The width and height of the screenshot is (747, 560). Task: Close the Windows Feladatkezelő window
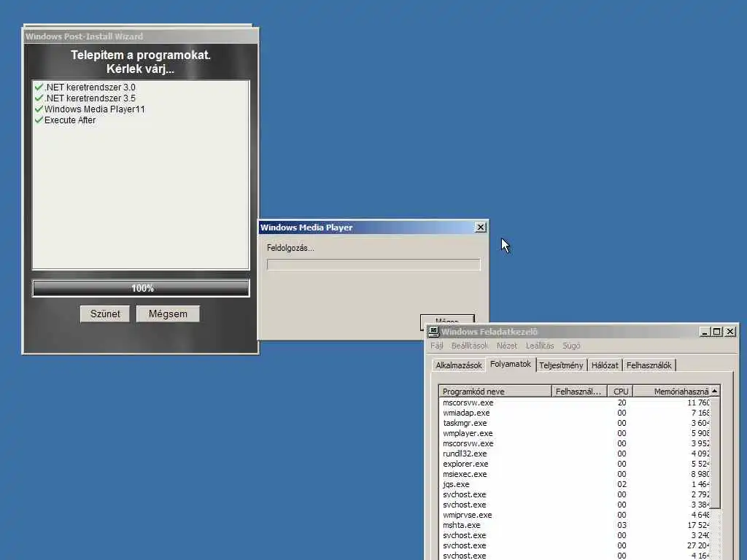(x=729, y=332)
